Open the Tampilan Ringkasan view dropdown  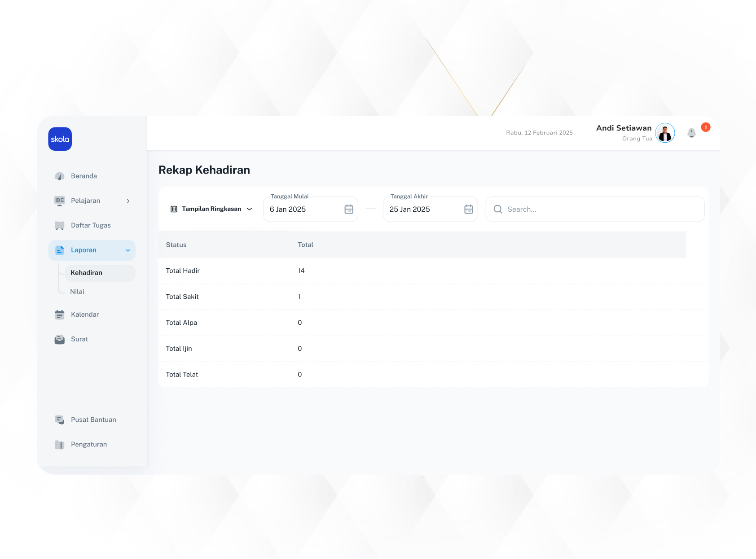tap(211, 209)
